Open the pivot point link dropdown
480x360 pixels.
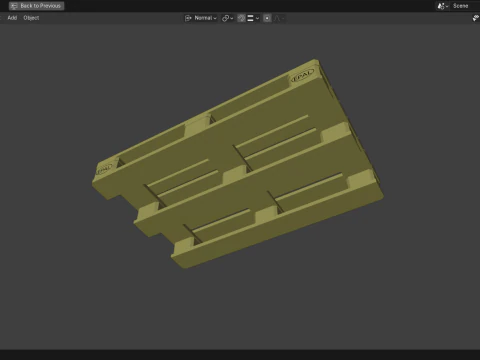coord(228,18)
